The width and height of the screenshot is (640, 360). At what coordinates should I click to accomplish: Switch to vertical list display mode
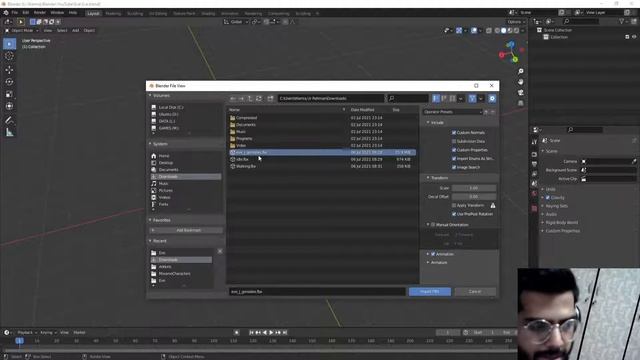click(436, 98)
